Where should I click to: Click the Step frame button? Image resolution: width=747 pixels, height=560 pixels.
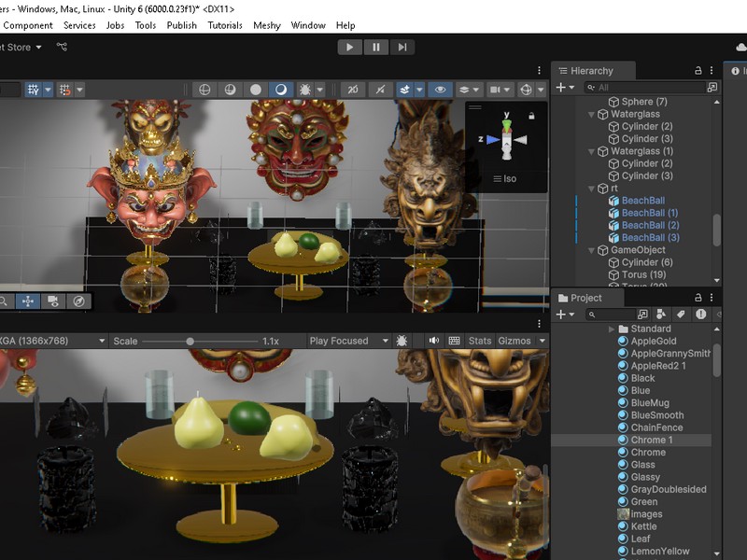click(x=402, y=47)
